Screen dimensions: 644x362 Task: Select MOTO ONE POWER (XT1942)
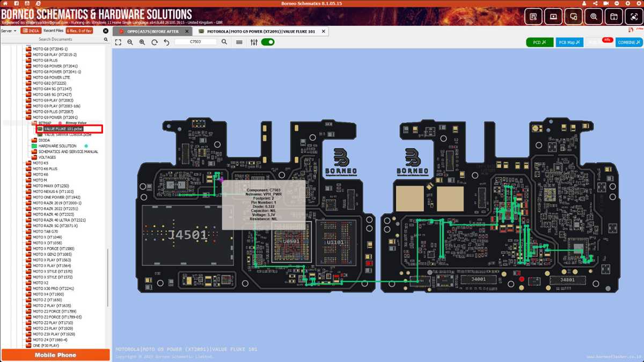coord(56,197)
